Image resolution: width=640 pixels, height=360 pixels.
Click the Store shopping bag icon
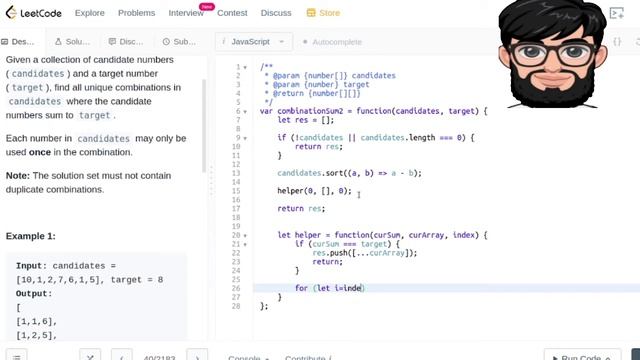click(311, 13)
